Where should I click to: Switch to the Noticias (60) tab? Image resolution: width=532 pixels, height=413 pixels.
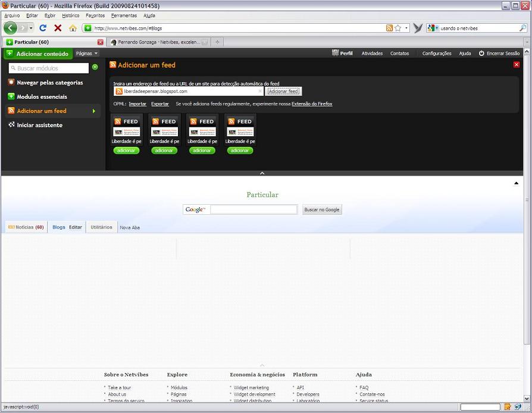tap(26, 227)
